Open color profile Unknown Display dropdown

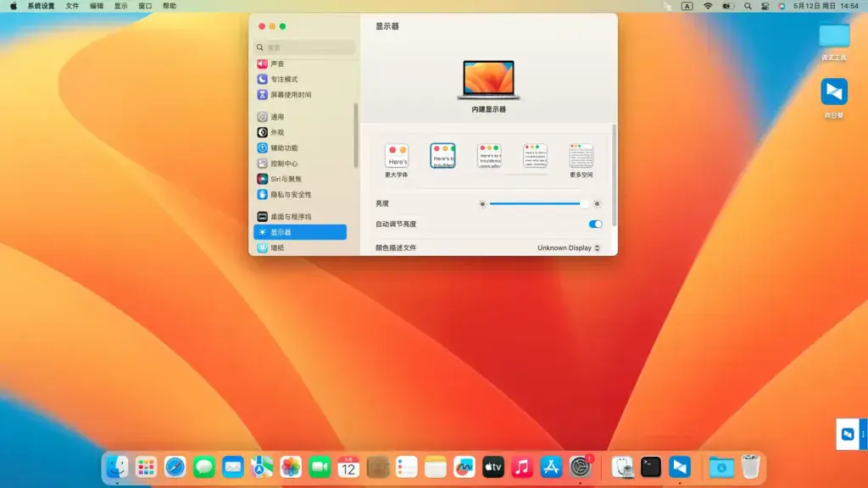coord(569,248)
